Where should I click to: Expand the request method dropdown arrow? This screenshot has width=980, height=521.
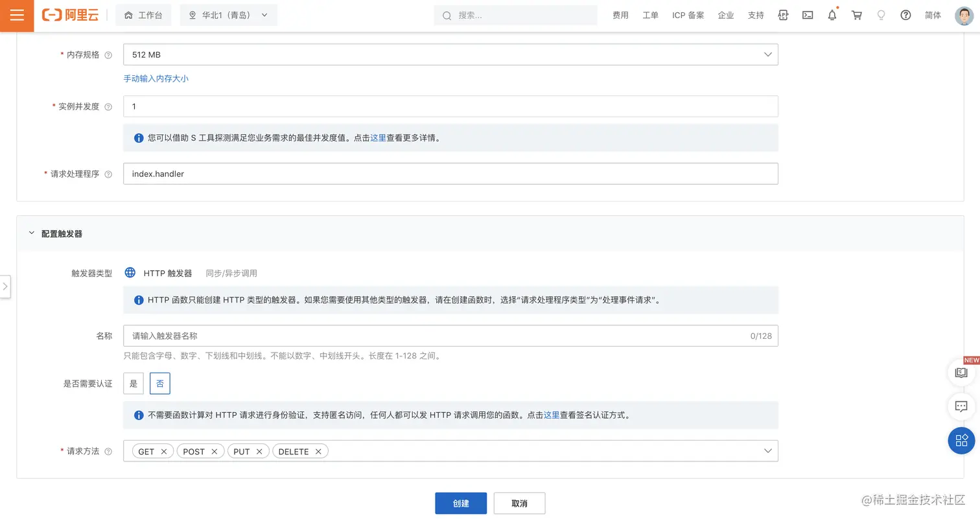(768, 451)
